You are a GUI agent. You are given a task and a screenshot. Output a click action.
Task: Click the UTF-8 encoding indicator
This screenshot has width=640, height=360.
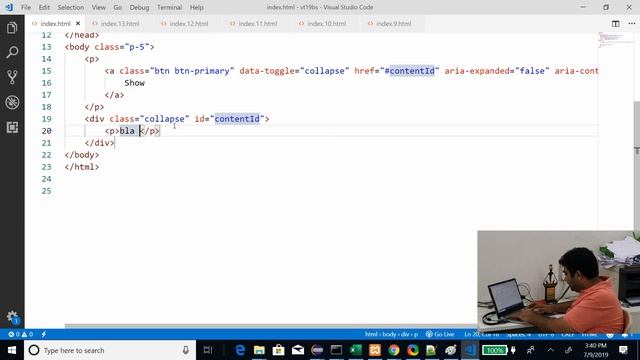click(x=546, y=334)
